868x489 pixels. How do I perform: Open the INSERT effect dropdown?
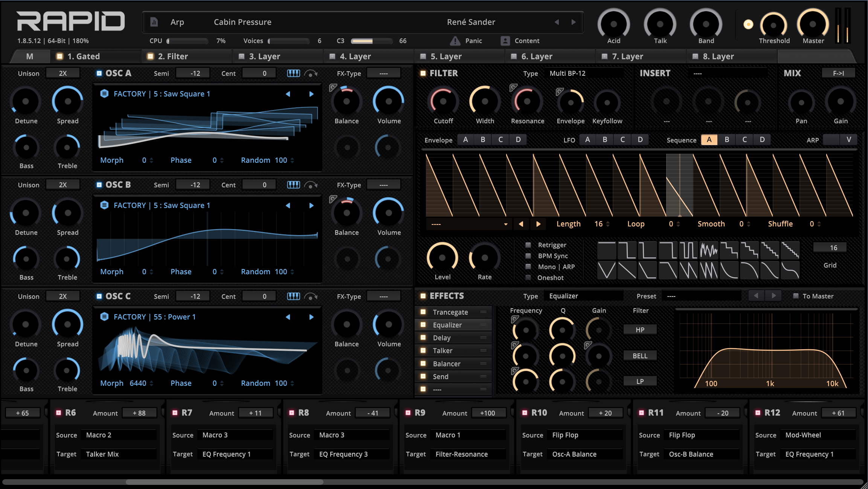pyautogui.click(x=728, y=73)
